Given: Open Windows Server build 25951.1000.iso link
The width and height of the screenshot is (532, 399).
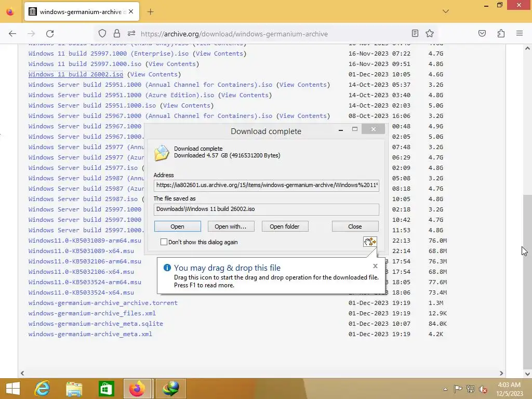Looking at the screenshot, I should point(92,105).
